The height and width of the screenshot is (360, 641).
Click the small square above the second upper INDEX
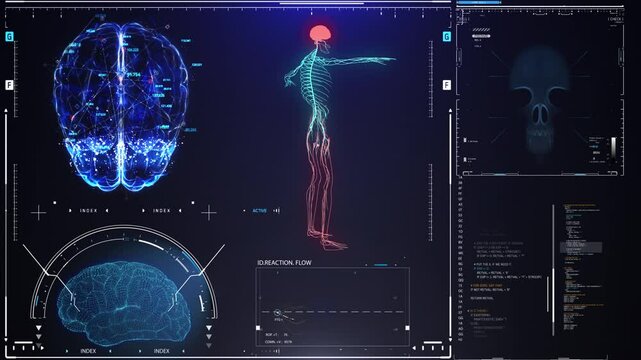(x=193, y=202)
